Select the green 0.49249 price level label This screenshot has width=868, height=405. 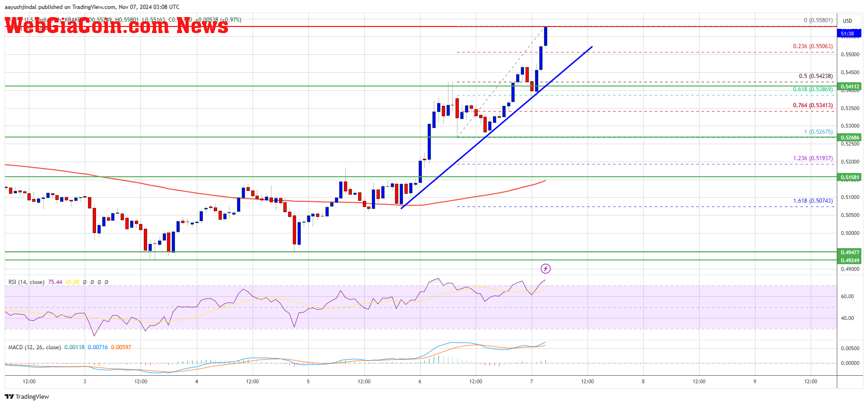coord(850,260)
